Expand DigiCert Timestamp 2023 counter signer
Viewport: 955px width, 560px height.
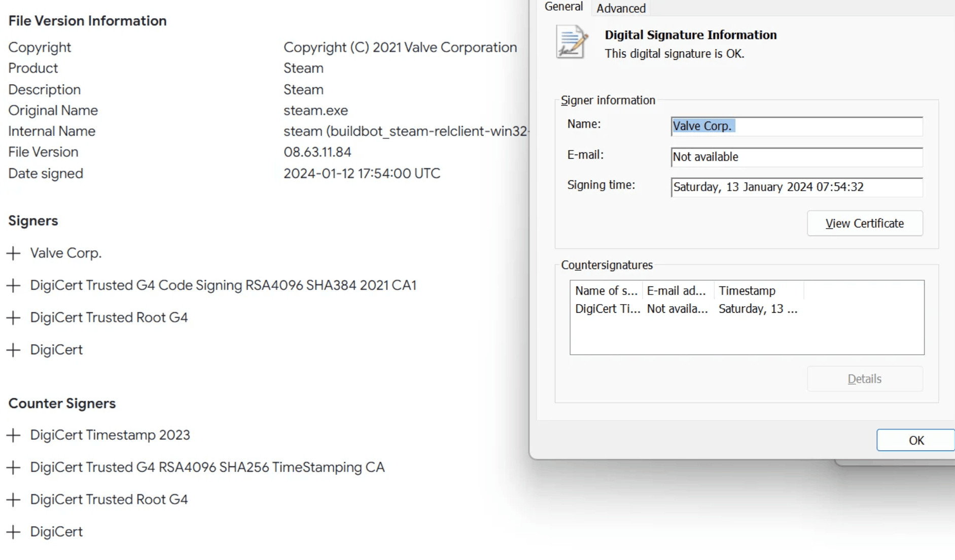pos(13,435)
